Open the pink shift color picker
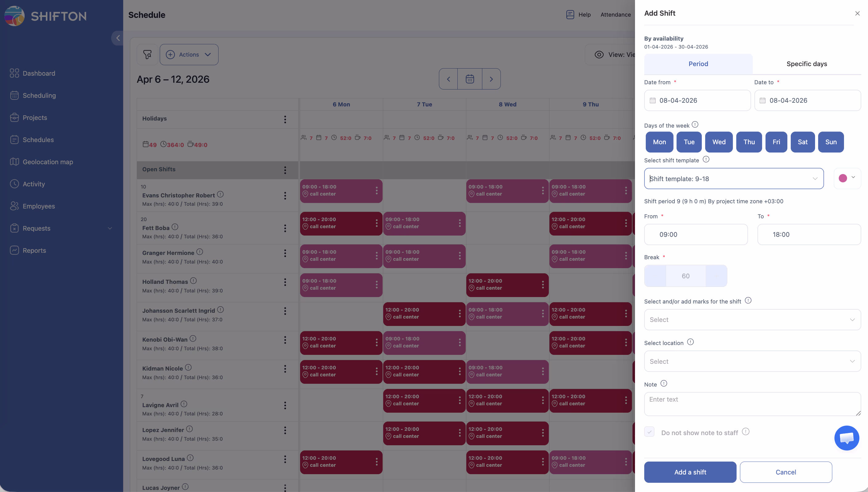 847,178
